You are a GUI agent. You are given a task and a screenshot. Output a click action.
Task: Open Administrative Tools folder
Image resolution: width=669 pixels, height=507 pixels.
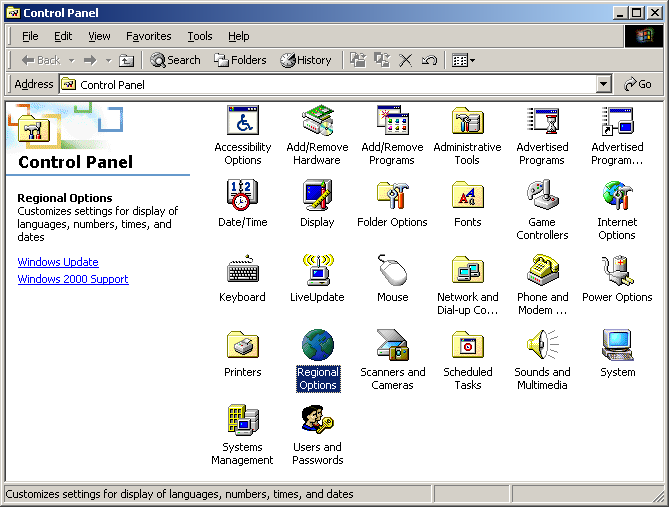pyautogui.click(x=468, y=121)
